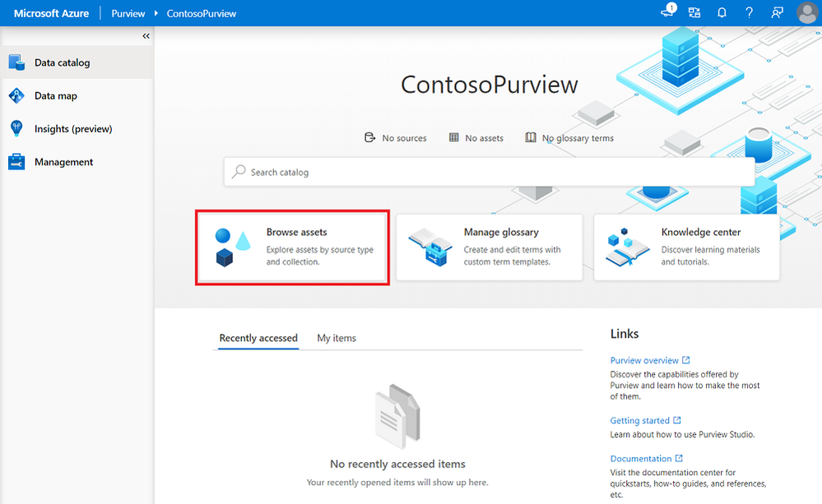
Task: Open Documentation link
Action: click(x=641, y=459)
